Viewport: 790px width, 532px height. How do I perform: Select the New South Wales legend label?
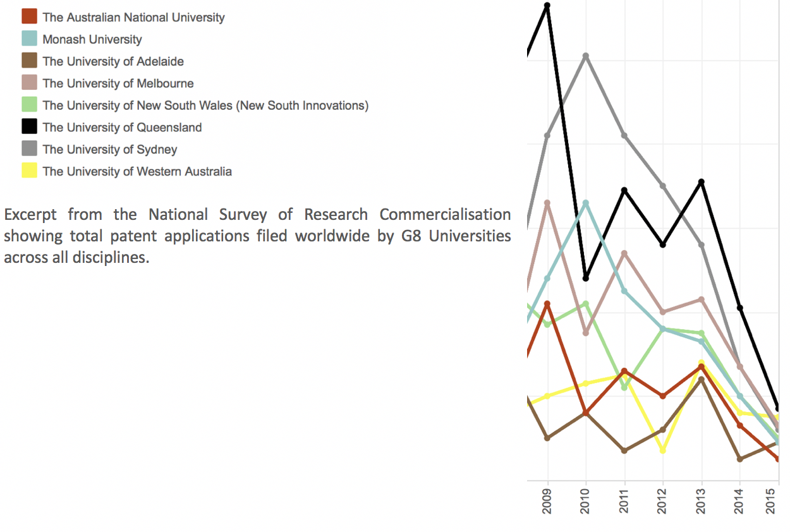click(205, 106)
